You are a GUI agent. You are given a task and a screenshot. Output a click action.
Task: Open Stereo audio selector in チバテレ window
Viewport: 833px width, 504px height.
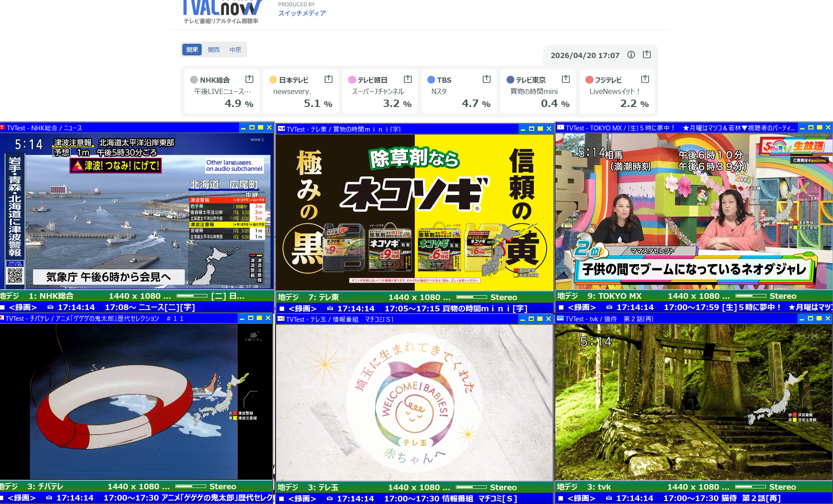click(x=223, y=486)
